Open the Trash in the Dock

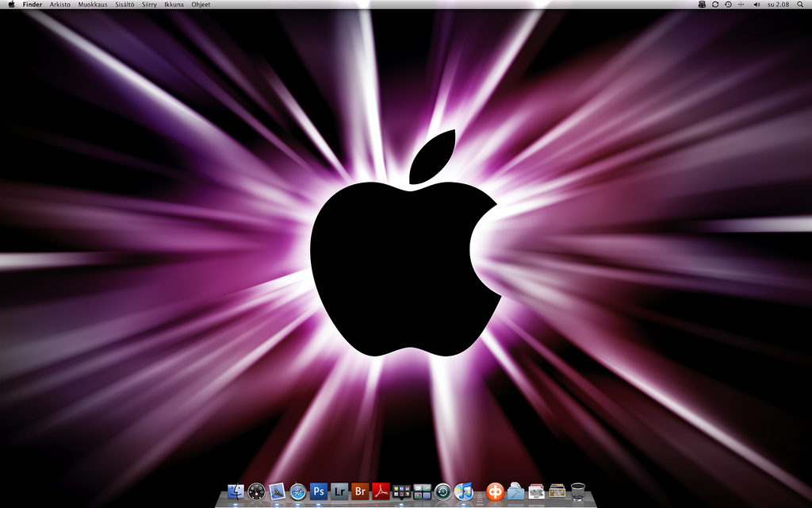click(x=578, y=491)
